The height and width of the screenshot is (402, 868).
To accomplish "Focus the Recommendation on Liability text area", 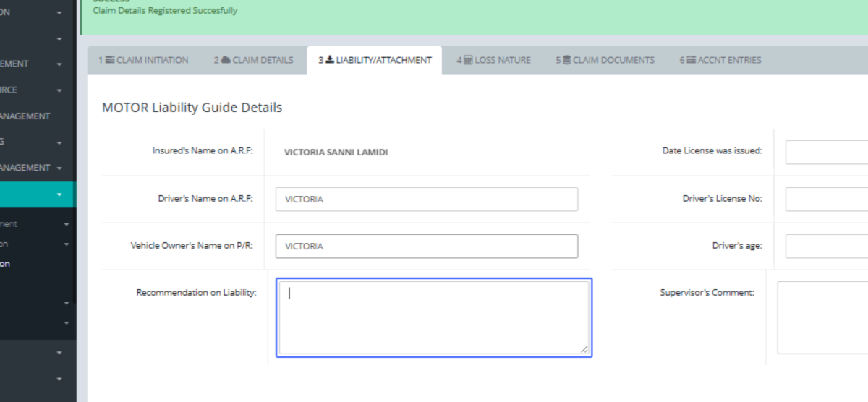I will pos(433,318).
